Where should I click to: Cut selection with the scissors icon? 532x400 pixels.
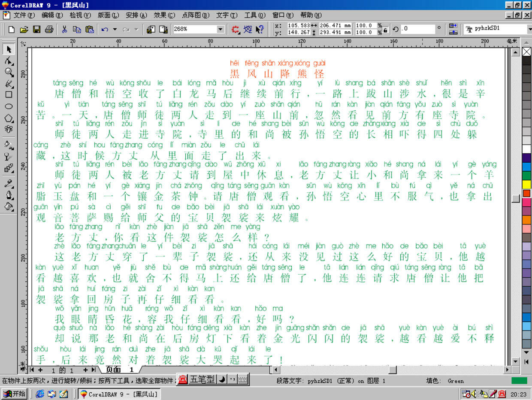click(x=64, y=30)
